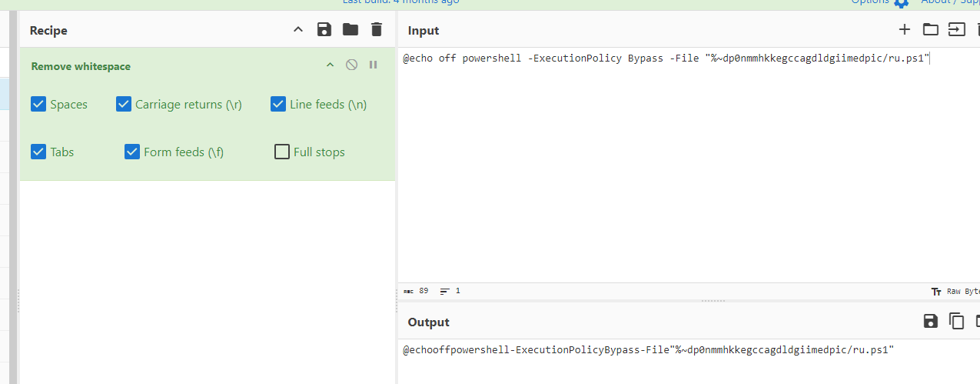Open Options via the gear icon
The image size is (980, 384).
(901, 3)
